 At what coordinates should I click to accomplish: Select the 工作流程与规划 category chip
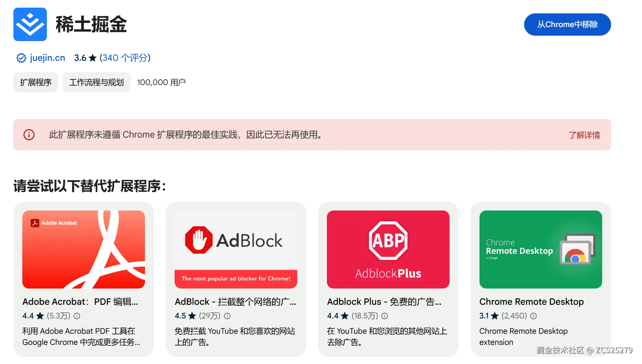(97, 82)
